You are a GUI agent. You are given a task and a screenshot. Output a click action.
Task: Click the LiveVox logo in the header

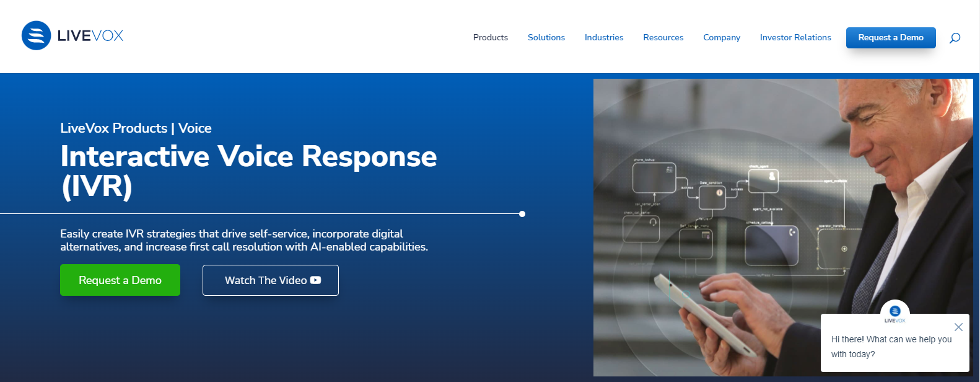72,36
